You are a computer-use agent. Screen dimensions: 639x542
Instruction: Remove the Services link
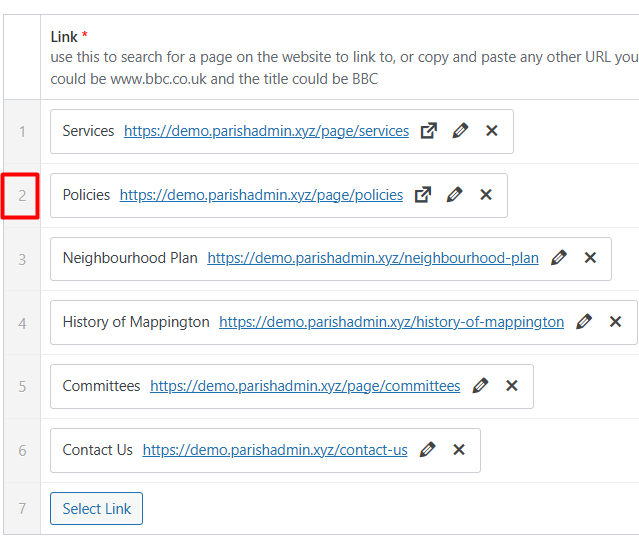(492, 131)
